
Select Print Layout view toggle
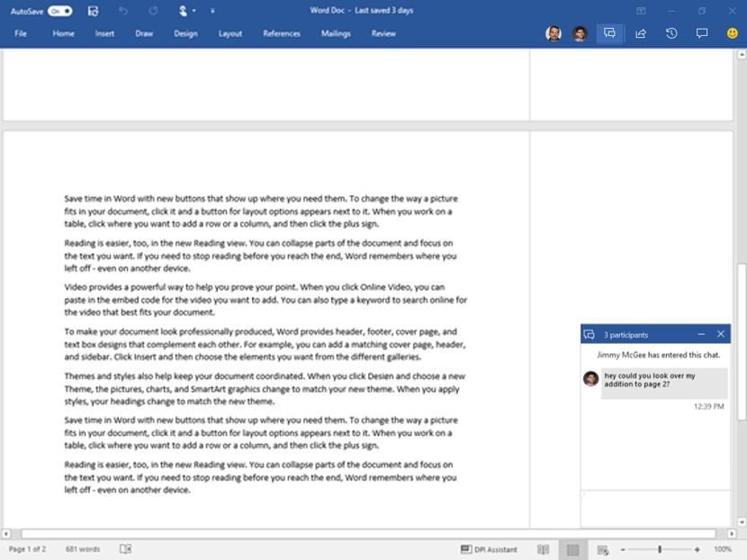point(572,548)
